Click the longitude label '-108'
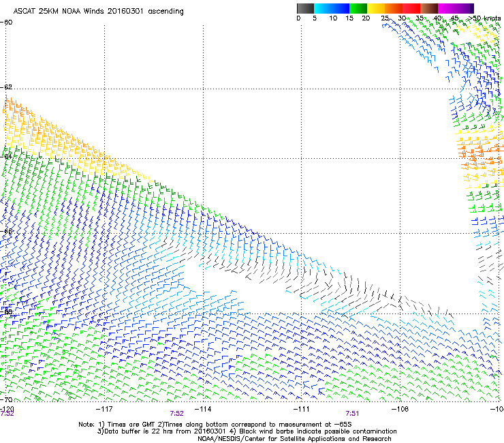504x443 pixels. (x=400, y=409)
